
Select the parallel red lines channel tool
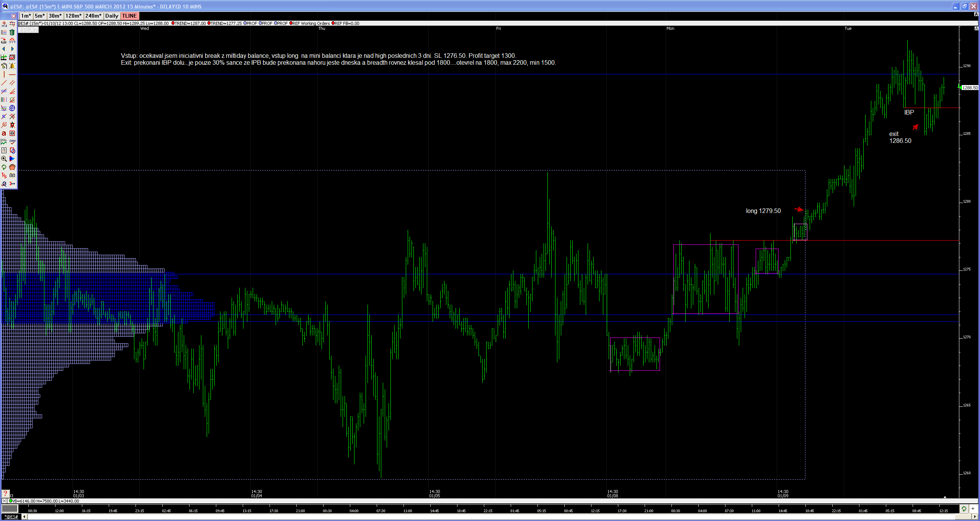coord(12,83)
